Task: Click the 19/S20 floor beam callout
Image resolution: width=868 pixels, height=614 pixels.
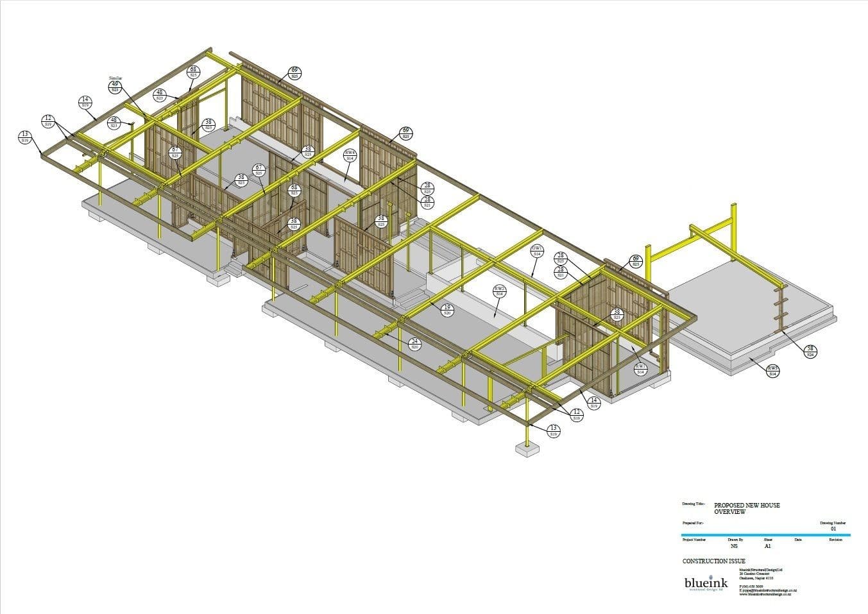Action: point(447,309)
